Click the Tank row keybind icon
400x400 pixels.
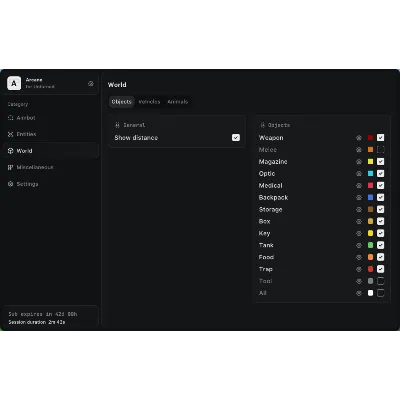pos(359,245)
